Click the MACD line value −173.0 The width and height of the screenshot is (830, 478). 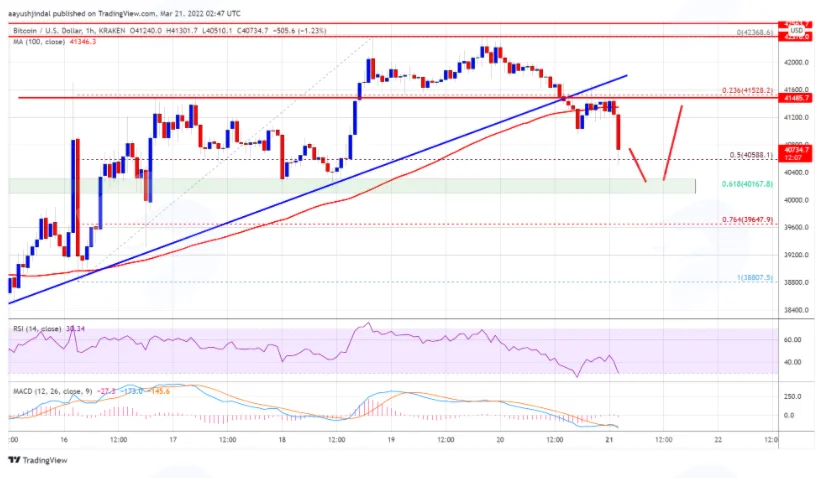tap(131, 391)
